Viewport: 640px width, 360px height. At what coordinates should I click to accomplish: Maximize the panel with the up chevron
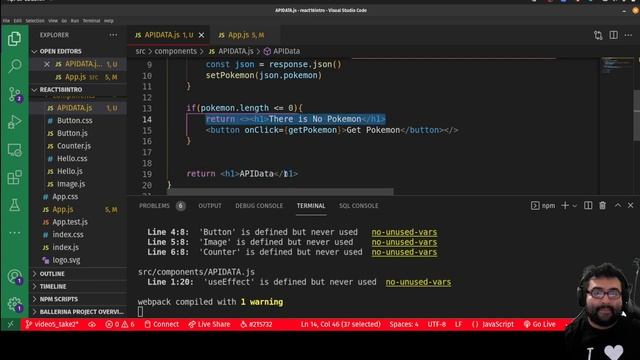618,205
